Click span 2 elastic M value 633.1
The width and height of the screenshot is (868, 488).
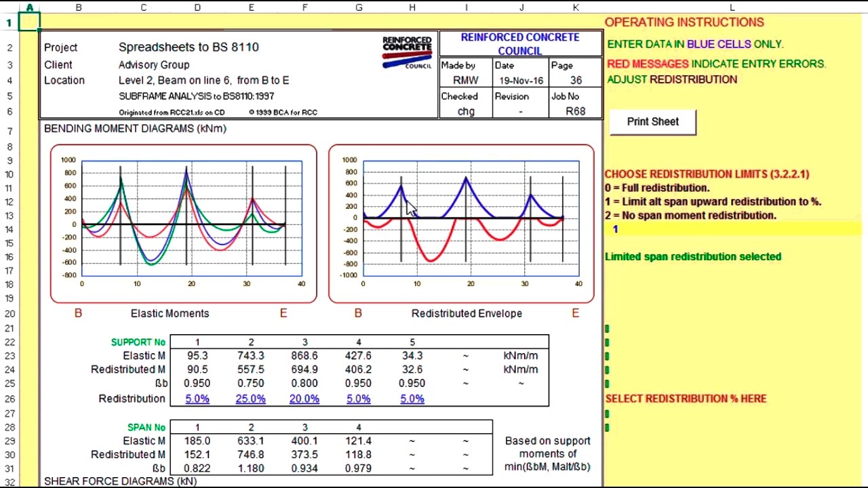[251, 441]
